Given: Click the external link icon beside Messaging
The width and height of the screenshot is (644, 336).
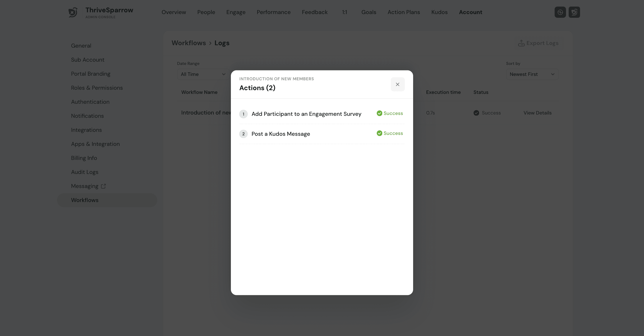Looking at the screenshot, I should point(103,186).
